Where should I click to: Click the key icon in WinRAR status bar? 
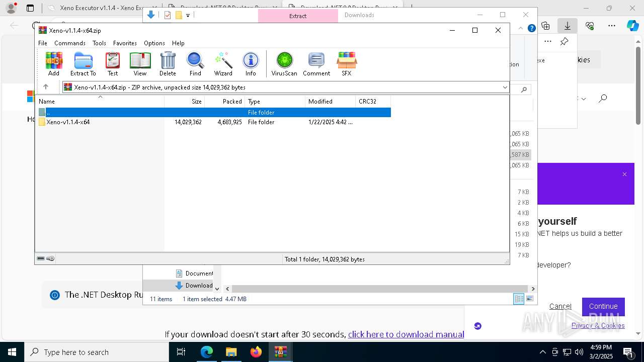[x=50, y=259]
